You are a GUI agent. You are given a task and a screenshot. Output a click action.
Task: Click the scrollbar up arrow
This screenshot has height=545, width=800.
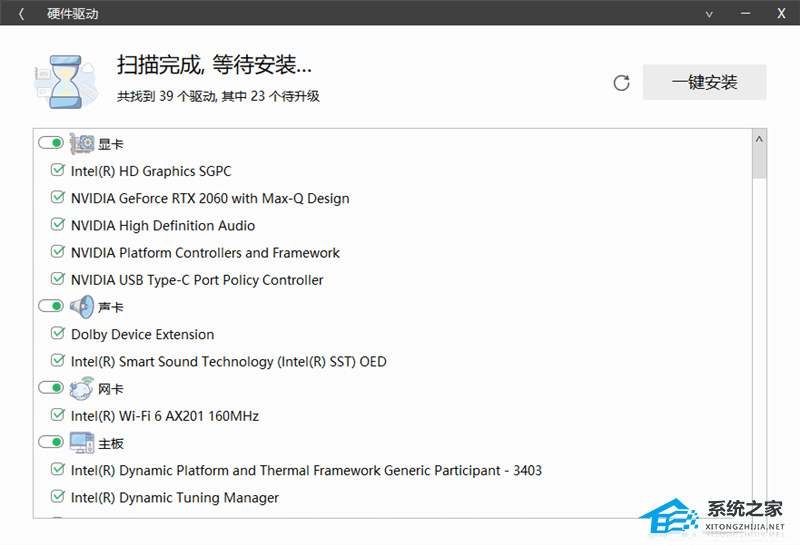coord(759,139)
